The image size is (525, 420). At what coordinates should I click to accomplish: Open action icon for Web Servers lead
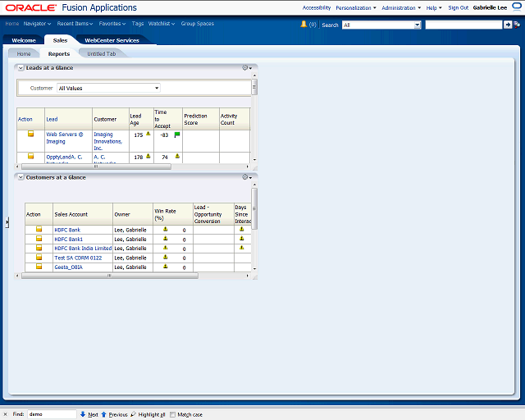coord(31,134)
